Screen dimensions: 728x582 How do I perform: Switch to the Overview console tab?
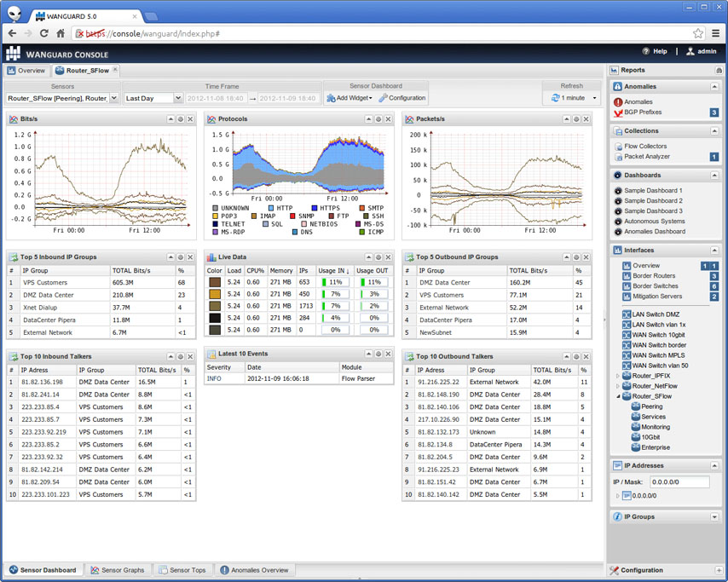pyautogui.click(x=26, y=71)
